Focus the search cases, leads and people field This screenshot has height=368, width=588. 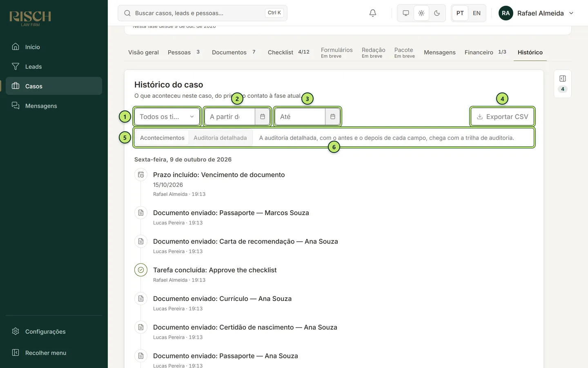pos(203,13)
